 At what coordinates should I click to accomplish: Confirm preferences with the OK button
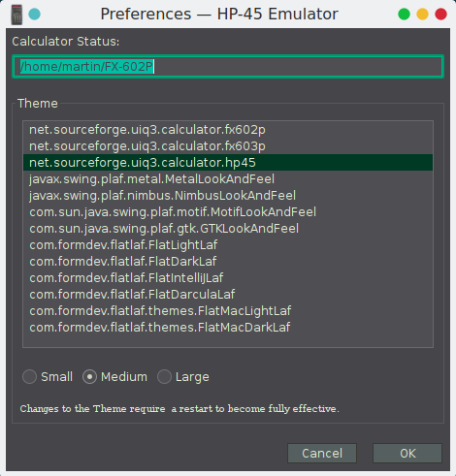[x=407, y=453]
